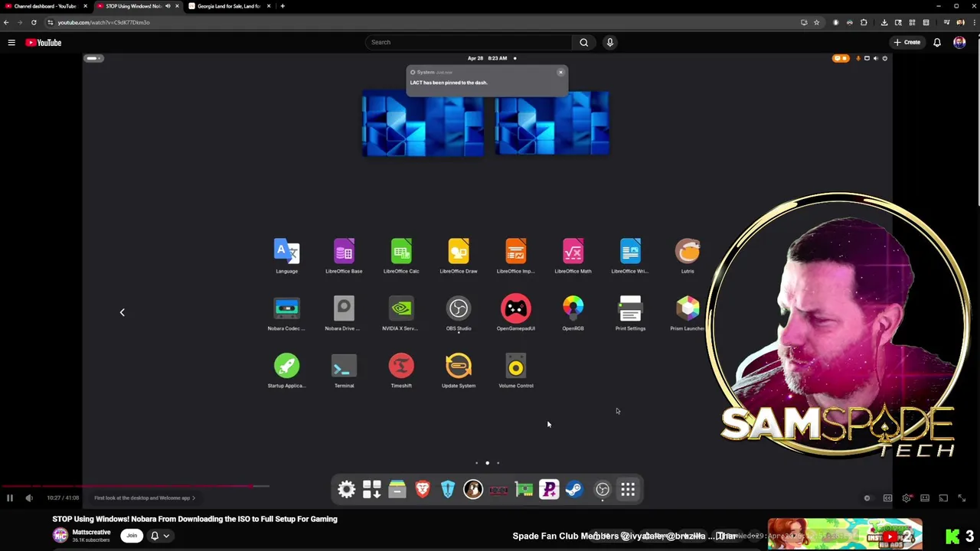The image size is (980, 551).
Task: Launch OpenRGB from app grid
Action: [573, 313]
